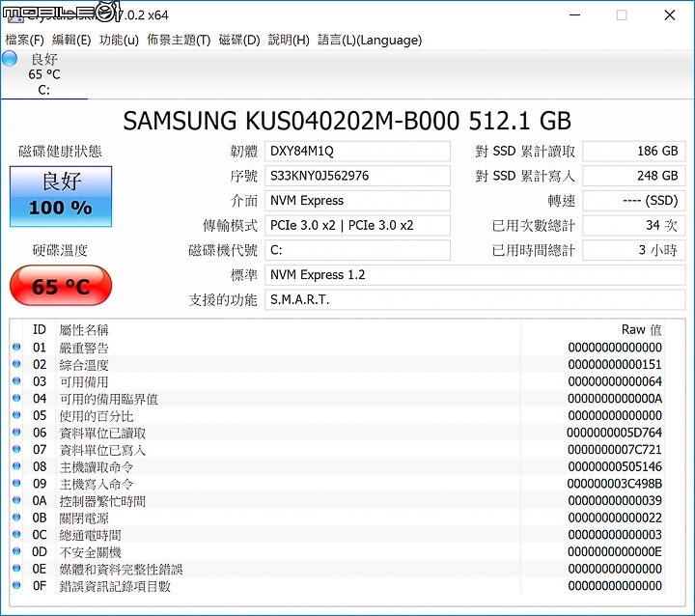Open the 語言(L)(Language) menu

point(370,40)
